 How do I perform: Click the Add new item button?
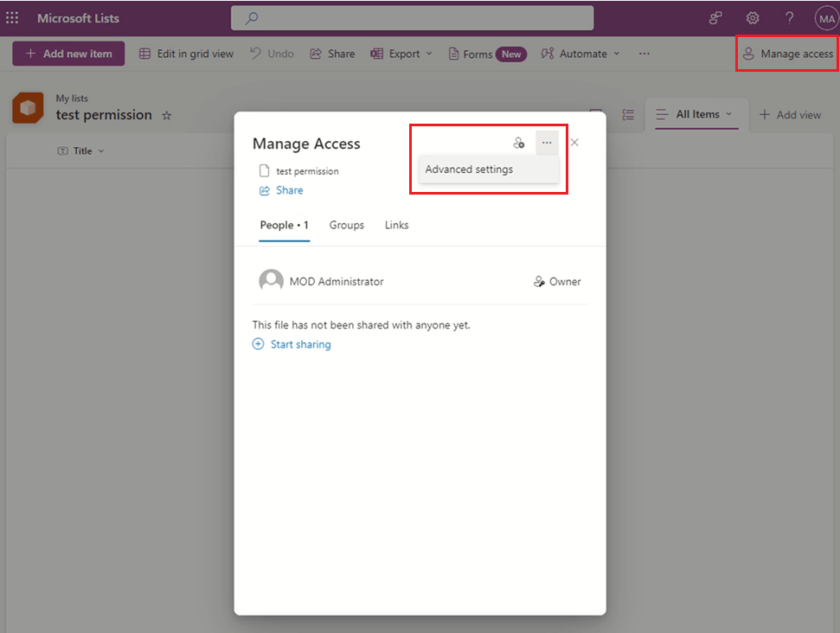click(68, 54)
